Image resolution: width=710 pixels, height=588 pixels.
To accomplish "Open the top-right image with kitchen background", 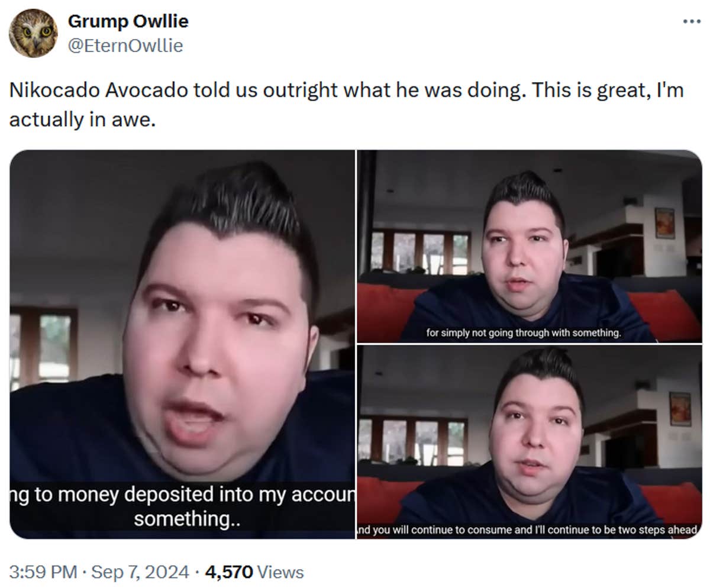I will (529, 246).
